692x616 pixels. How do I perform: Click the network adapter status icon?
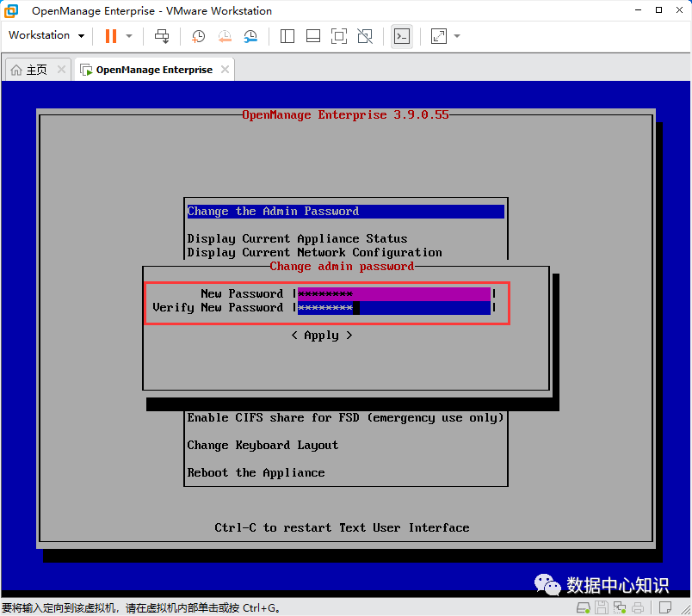pos(619,607)
